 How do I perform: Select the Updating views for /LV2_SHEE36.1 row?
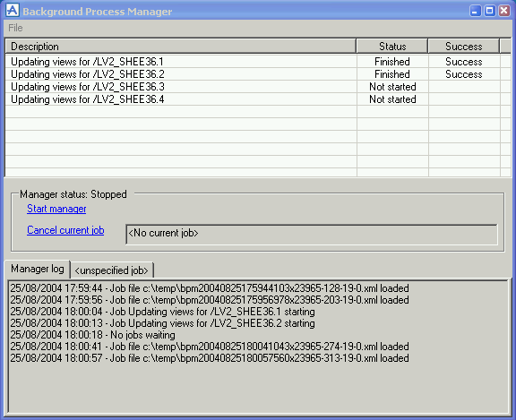(x=253, y=62)
